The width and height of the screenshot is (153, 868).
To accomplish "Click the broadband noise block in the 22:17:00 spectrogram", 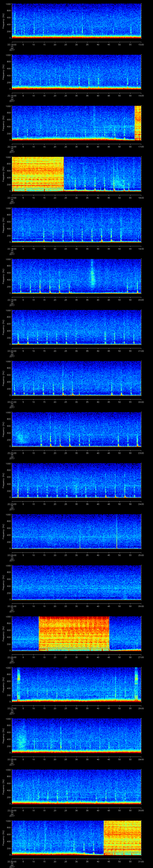I will point(38,174).
